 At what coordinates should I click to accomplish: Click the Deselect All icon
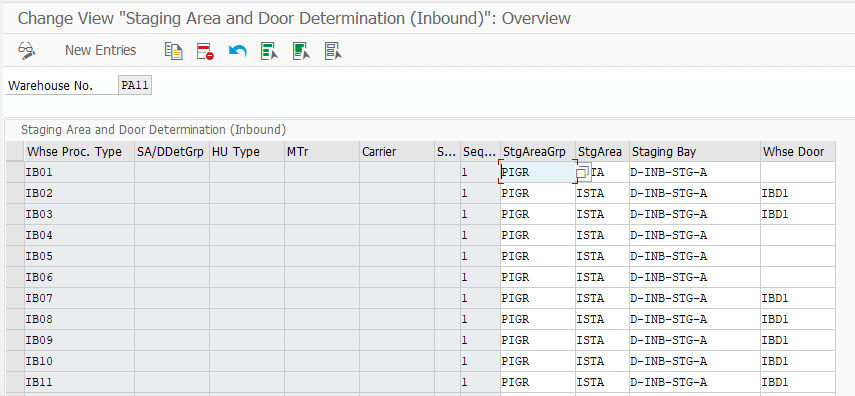333,51
